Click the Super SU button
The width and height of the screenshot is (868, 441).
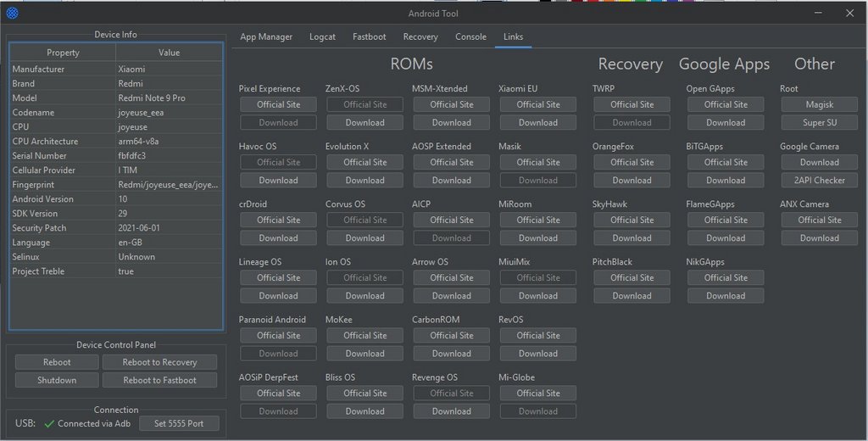pos(820,122)
